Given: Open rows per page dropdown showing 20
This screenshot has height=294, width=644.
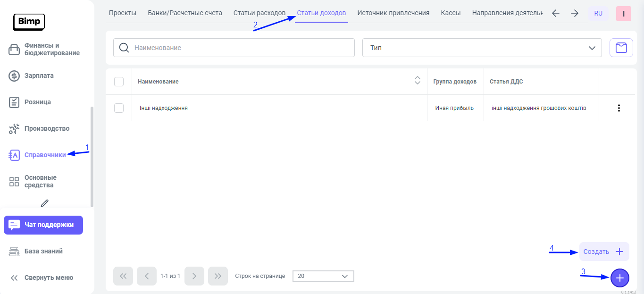Looking at the screenshot, I should 323,276.
